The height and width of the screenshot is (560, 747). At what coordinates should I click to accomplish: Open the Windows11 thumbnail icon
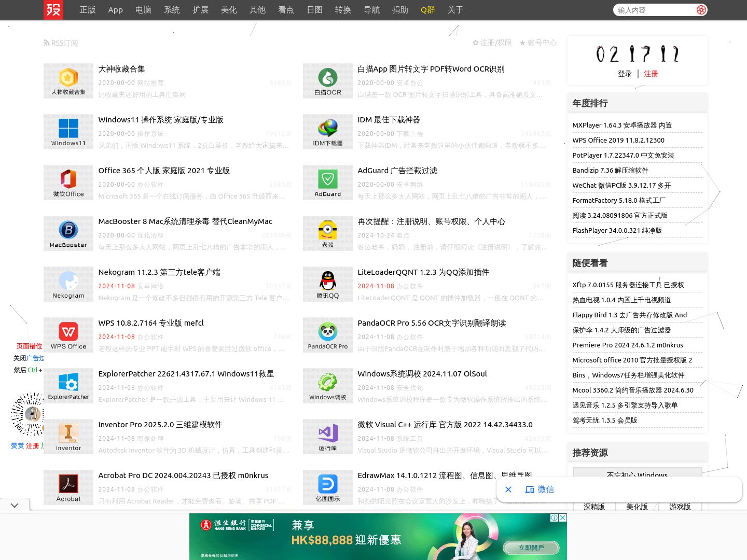[68, 132]
